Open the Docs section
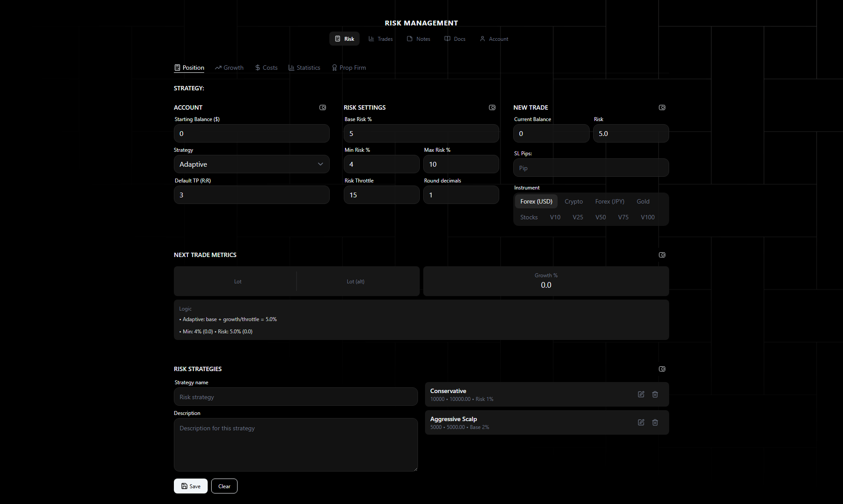The width and height of the screenshot is (843, 504). point(455,39)
